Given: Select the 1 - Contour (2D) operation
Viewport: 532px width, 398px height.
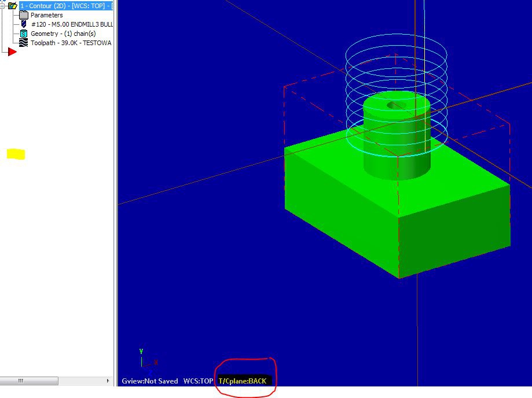Looking at the screenshot, I should point(66,6).
